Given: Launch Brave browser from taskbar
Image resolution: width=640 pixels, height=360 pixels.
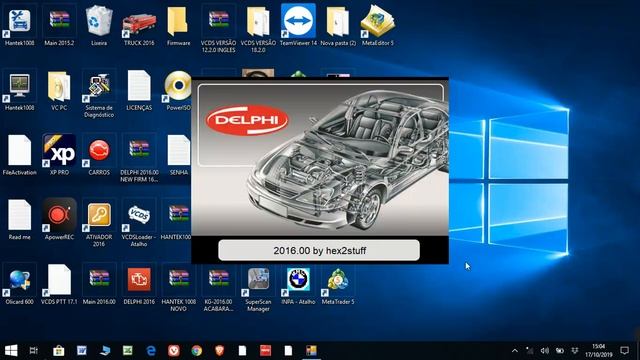Looking at the screenshot, I should click(220, 350).
